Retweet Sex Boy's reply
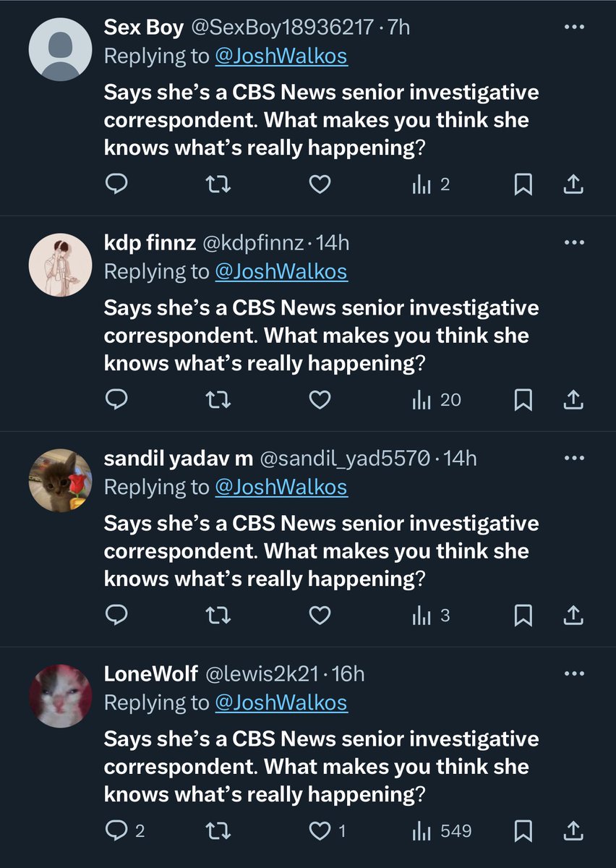The height and width of the screenshot is (868, 616). pos(218,185)
